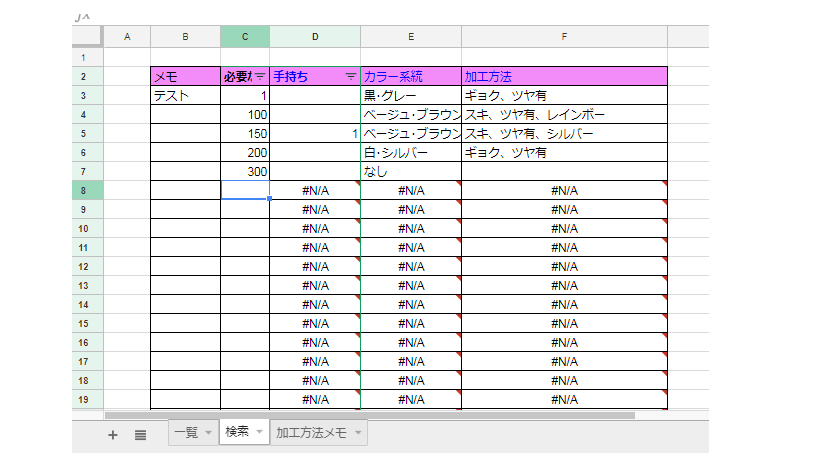
Task: Click the 黒・グレー cell
Action: pyautogui.click(x=411, y=96)
